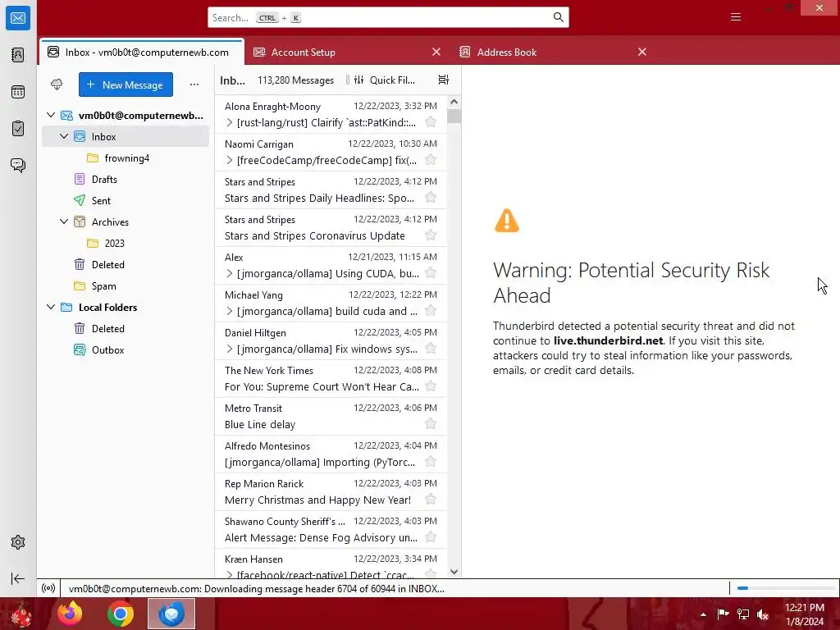840x630 pixels.
Task: Show hidden tray icons arrow
Action: point(703,614)
